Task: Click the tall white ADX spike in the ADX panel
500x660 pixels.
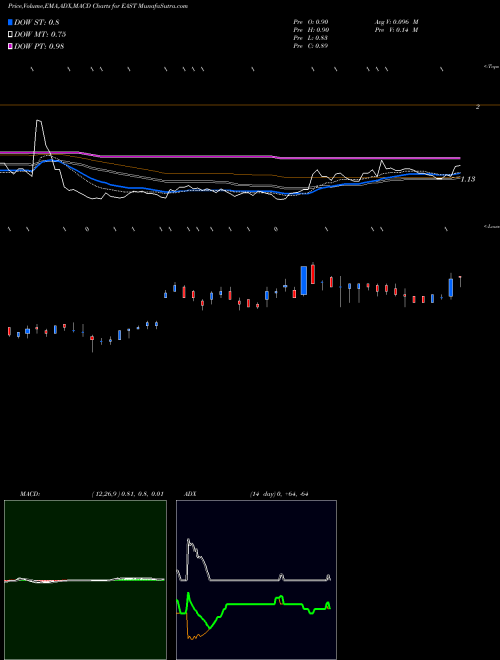Action: tap(188, 540)
